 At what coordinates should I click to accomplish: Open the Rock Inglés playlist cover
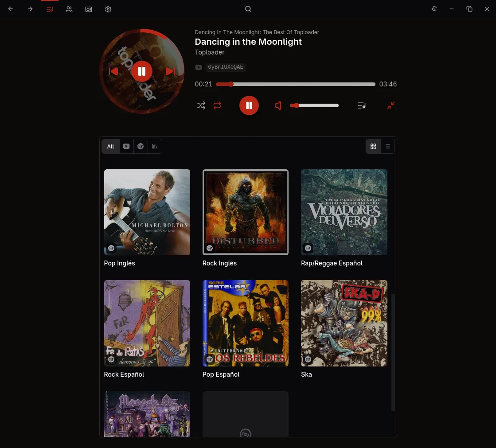246,212
